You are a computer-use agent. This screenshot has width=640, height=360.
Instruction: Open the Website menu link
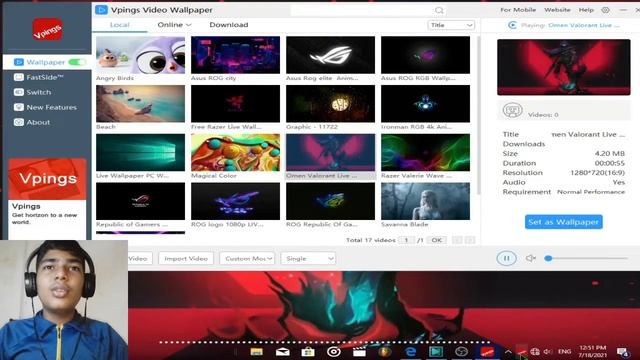pyautogui.click(x=557, y=10)
